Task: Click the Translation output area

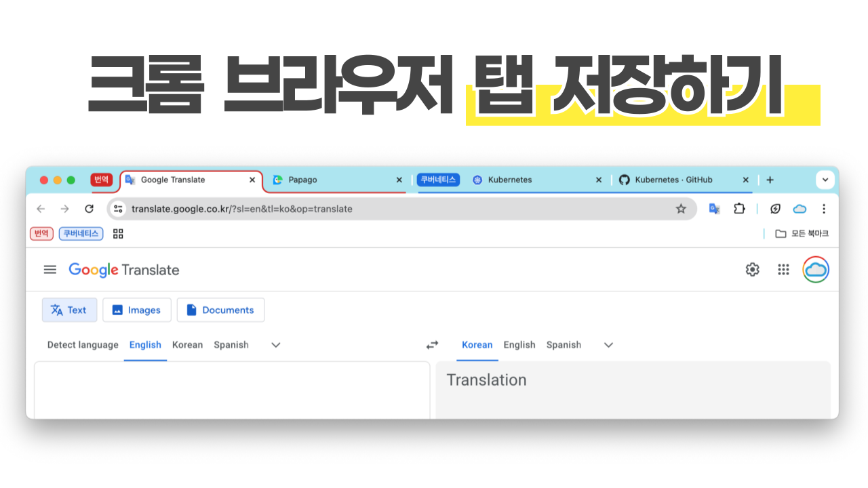Action: pos(633,390)
